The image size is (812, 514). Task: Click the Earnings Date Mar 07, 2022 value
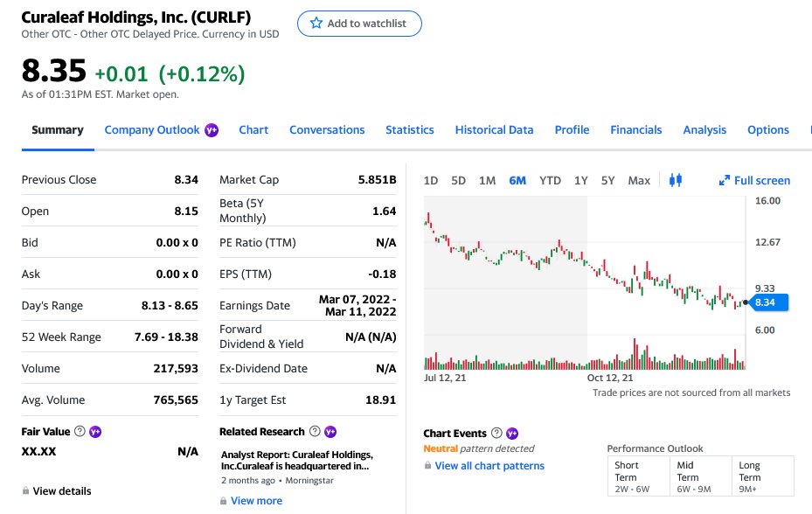point(357,306)
